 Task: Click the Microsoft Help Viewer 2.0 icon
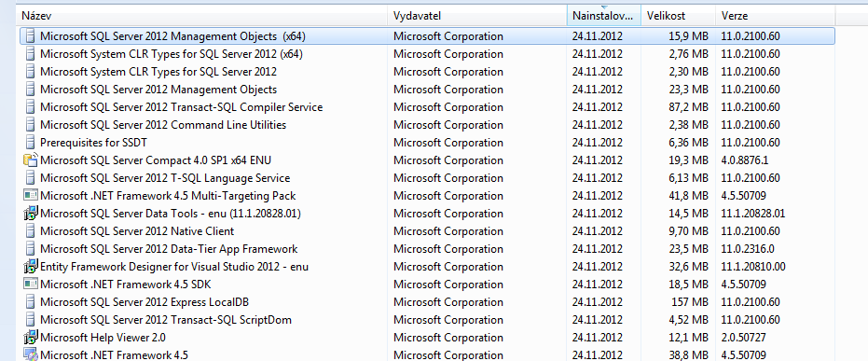[31, 337]
